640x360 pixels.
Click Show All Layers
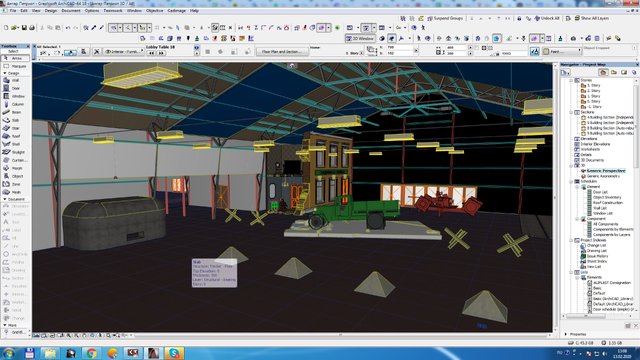pyautogui.click(x=592, y=18)
